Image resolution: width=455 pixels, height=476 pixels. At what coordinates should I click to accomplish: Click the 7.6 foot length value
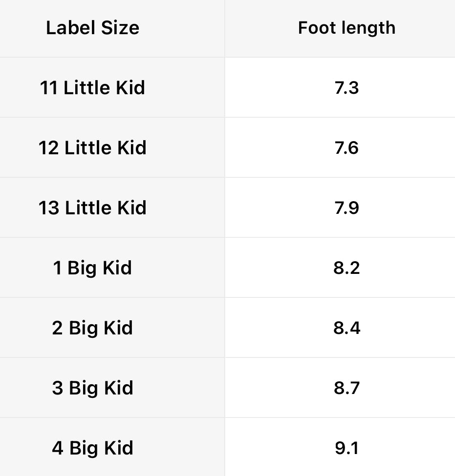tap(347, 148)
